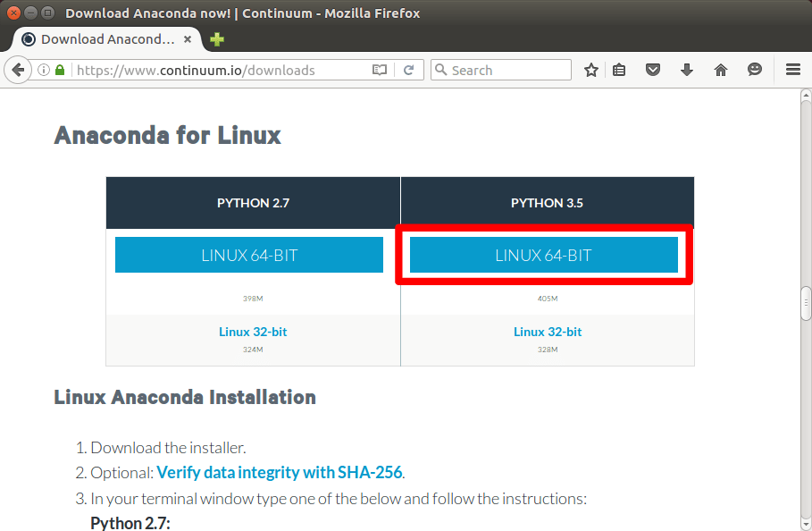
Task: Download Python 2.7 Linux 64-bit installer
Action: click(249, 255)
